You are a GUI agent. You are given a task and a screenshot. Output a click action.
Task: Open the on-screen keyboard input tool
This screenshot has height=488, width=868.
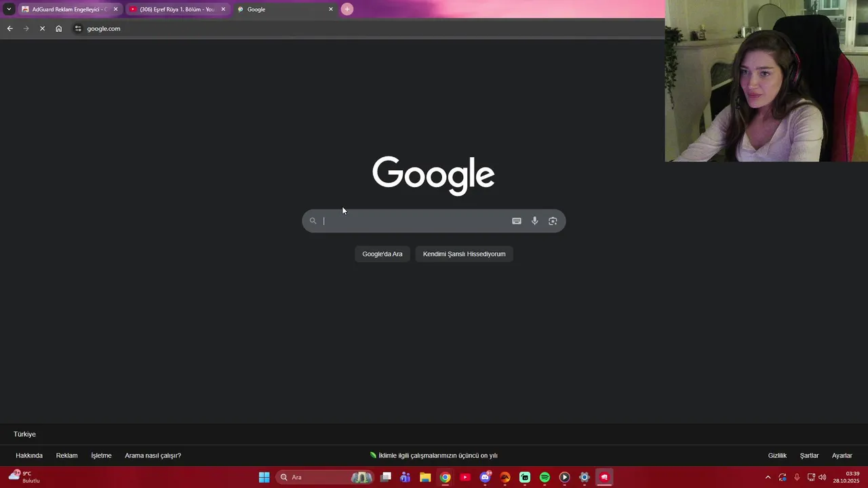(x=517, y=221)
